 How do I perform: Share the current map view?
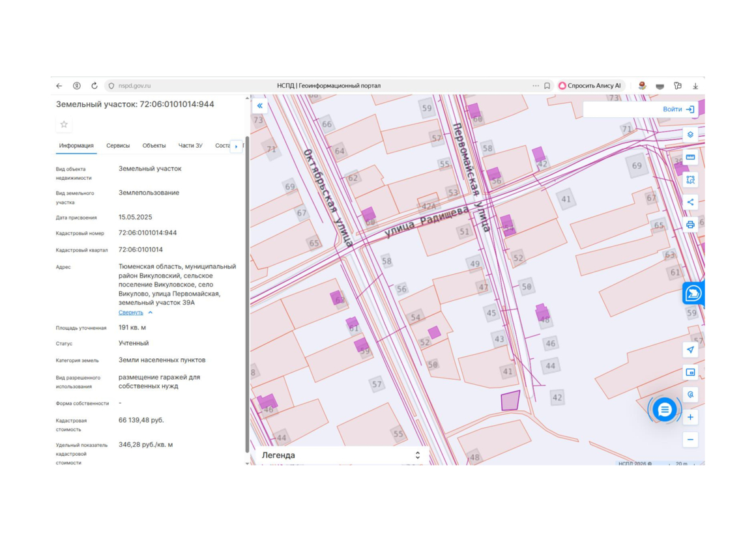pyautogui.click(x=690, y=202)
